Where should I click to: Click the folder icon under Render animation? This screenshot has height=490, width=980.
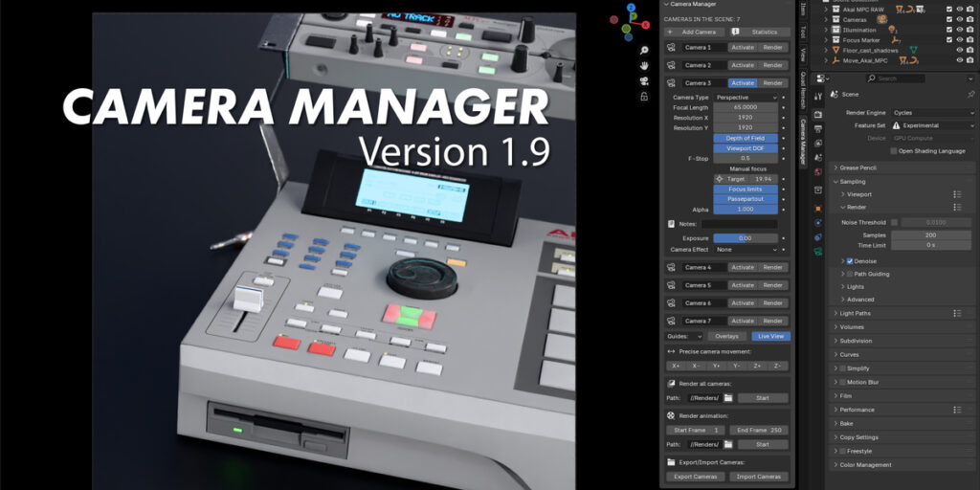(728, 444)
